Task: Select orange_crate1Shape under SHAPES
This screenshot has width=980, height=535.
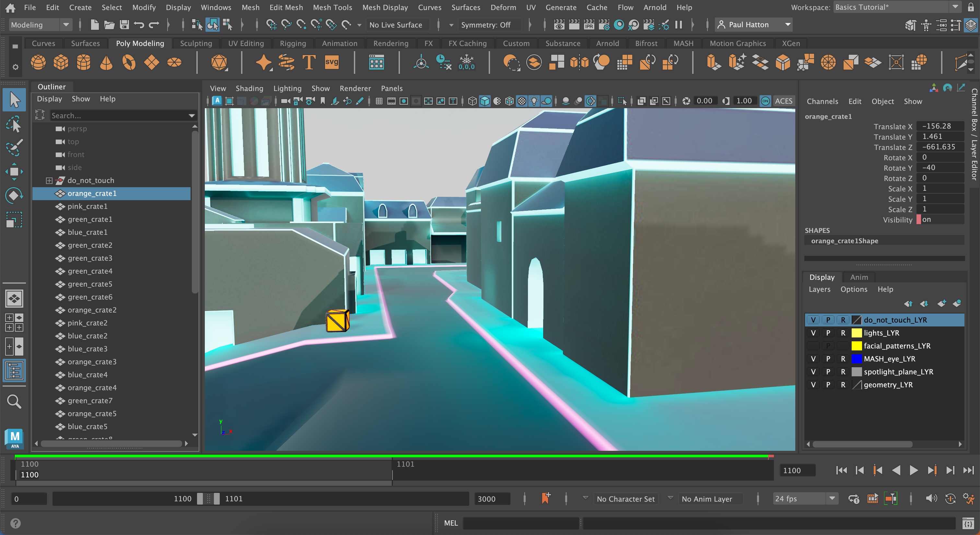Action: (x=845, y=241)
